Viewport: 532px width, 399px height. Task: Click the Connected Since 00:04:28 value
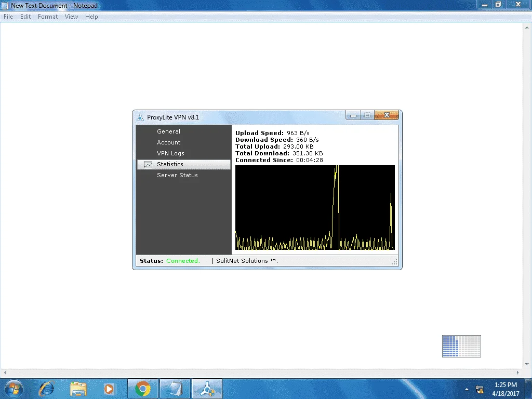[x=310, y=160]
